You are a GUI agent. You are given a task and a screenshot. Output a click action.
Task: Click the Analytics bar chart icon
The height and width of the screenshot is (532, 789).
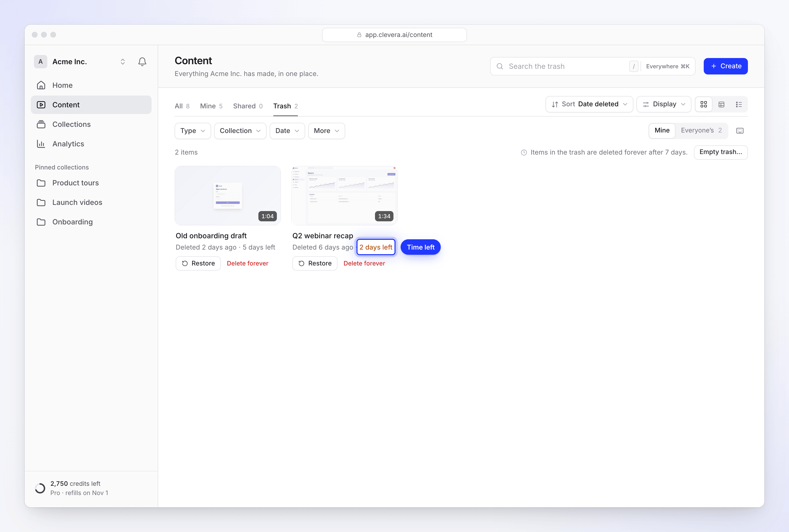tap(41, 144)
